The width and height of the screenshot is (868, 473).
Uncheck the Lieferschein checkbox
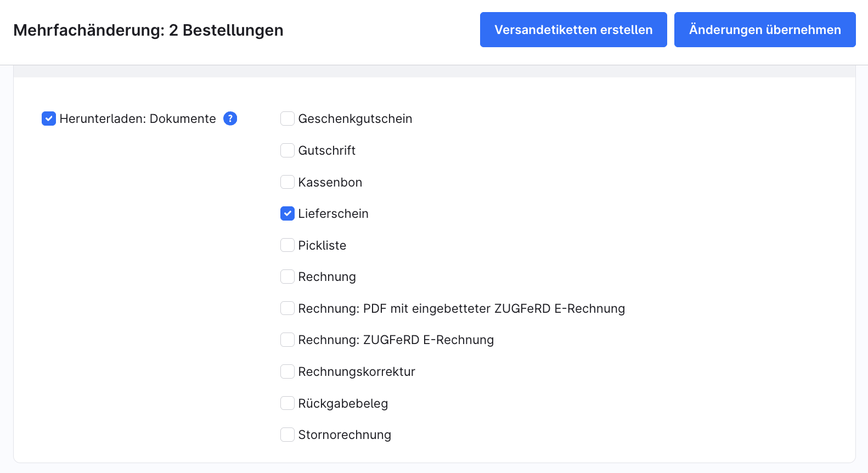coord(288,213)
